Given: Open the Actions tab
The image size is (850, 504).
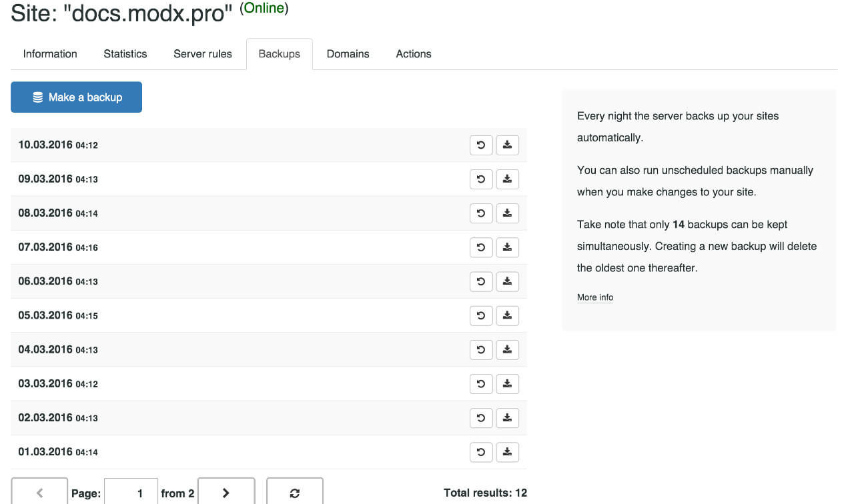Looking at the screenshot, I should [x=413, y=54].
